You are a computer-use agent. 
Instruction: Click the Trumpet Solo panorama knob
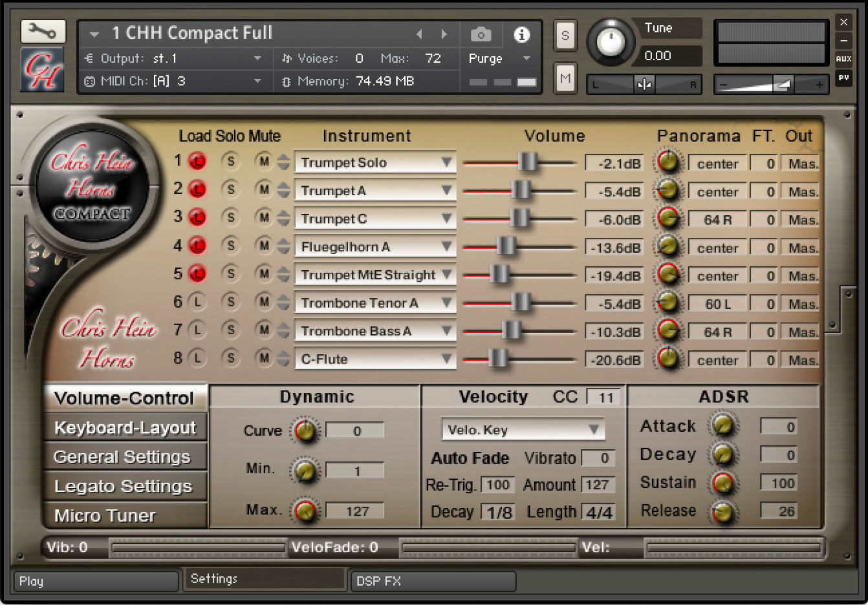[x=668, y=162]
